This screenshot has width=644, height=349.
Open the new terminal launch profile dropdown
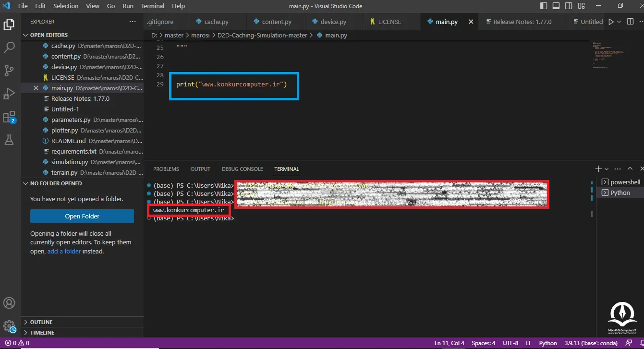(607, 169)
